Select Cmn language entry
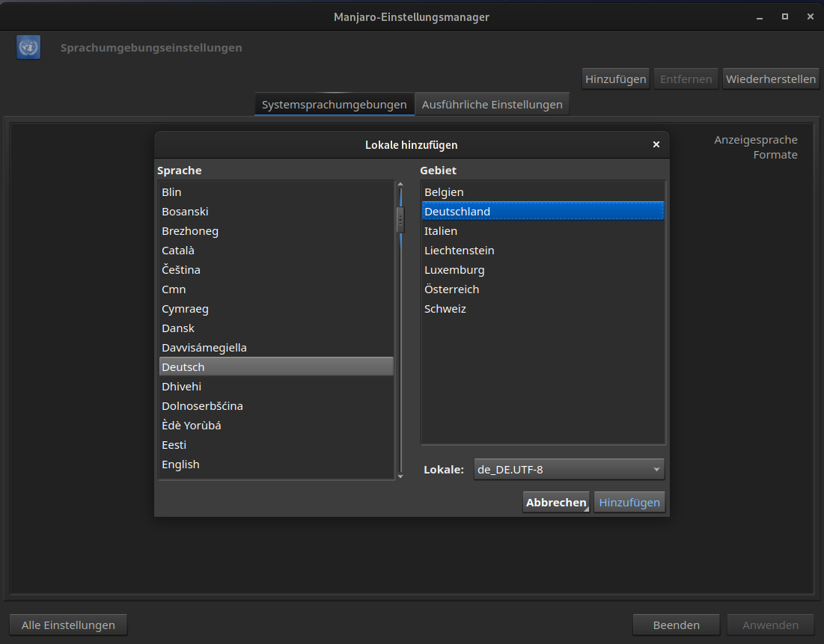 276,289
